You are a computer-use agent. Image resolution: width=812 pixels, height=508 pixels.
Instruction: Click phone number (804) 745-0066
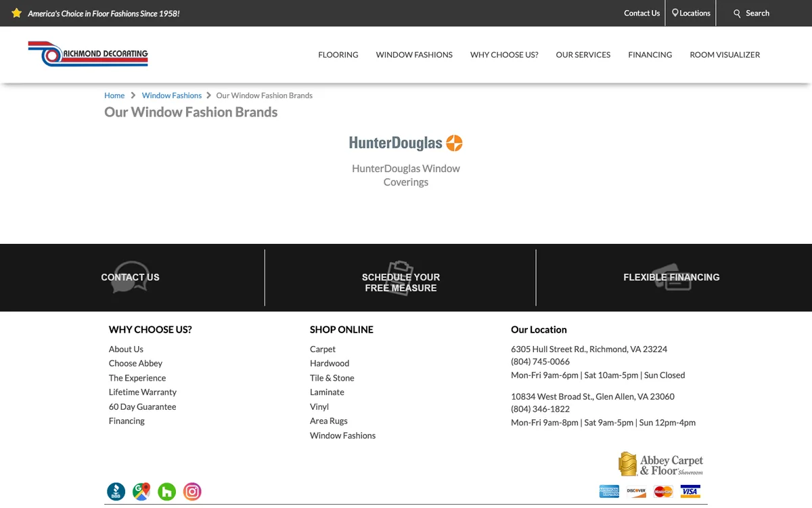pos(540,362)
